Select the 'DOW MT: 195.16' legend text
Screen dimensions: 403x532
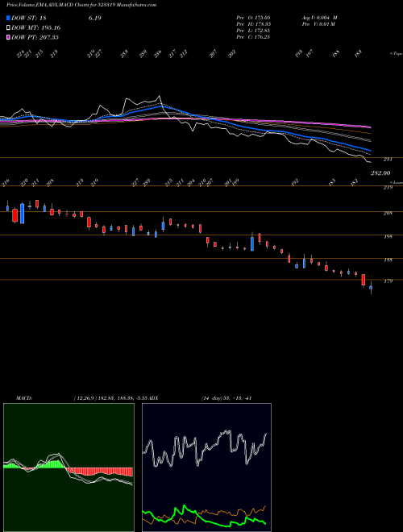pyautogui.click(x=35, y=28)
